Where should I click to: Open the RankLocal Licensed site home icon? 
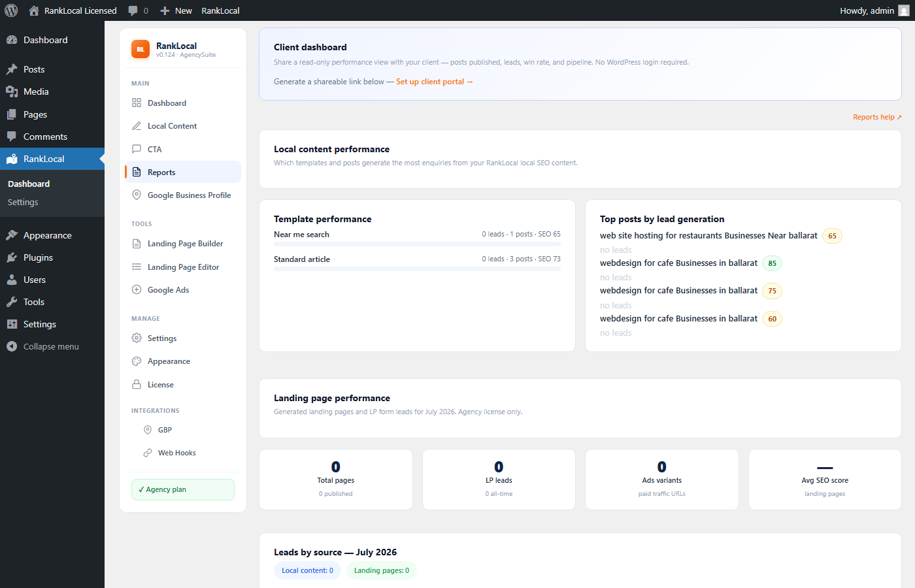coord(34,10)
